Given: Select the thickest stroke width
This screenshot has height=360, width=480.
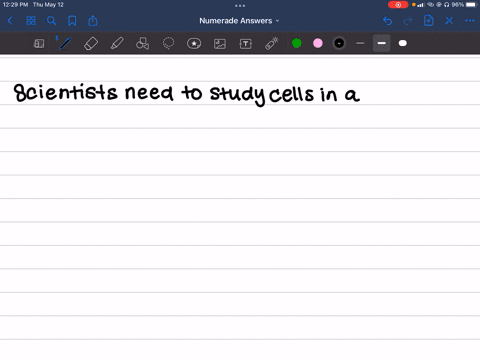Looking at the screenshot, I should coord(403,43).
